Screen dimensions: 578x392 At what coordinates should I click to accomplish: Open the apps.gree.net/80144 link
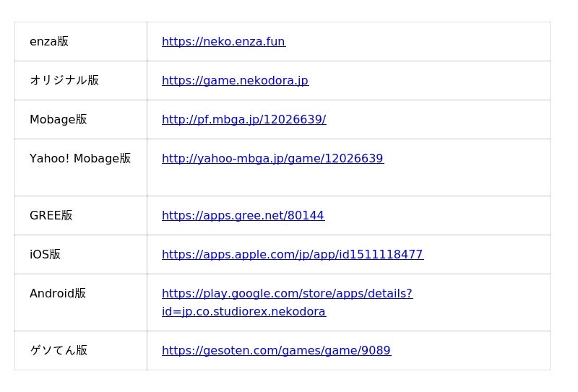point(243,216)
